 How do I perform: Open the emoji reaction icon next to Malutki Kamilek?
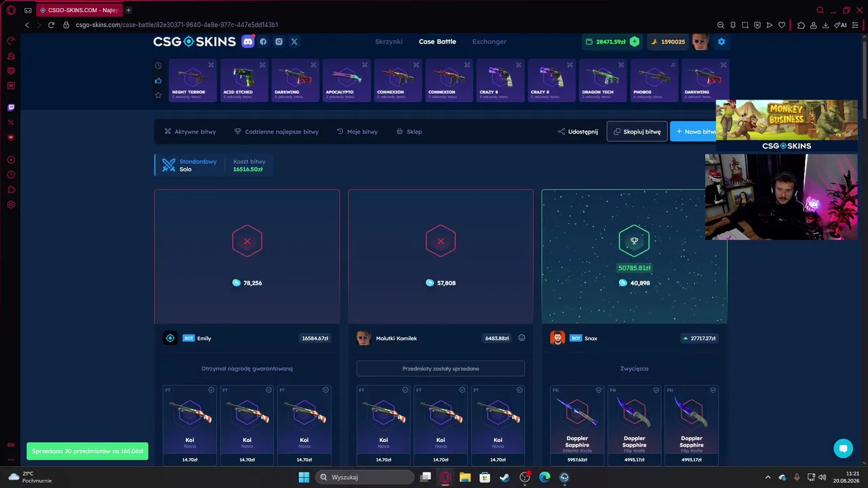pyautogui.click(x=521, y=338)
